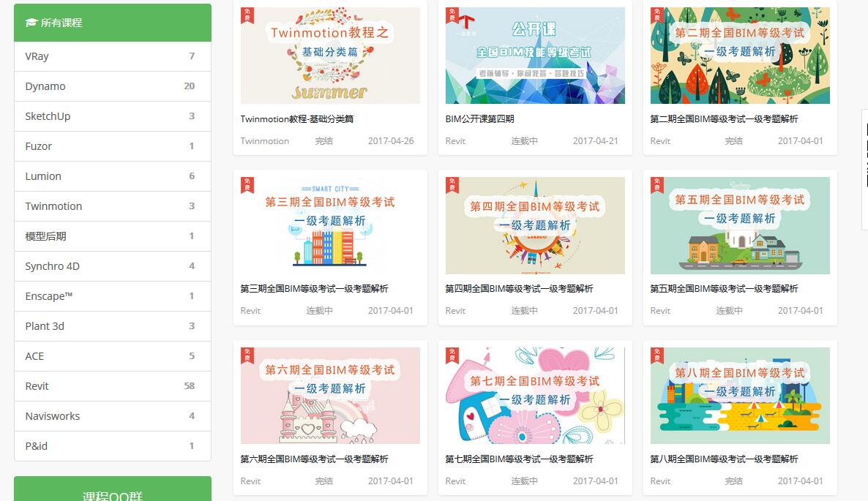Open the Twinmotion教程-基础分类篇 title link
The height and width of the screenshot is (501, 868).
click(x=296, y=119)
